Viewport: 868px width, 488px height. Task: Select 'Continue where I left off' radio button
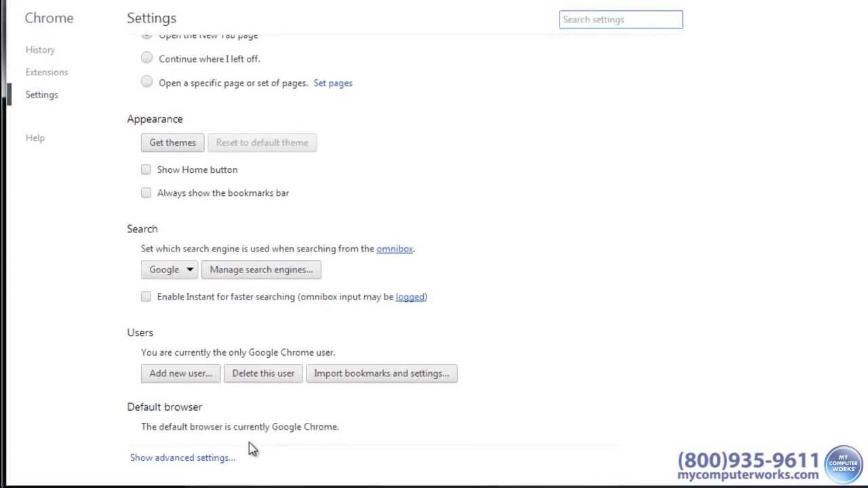pyautogui.click(x=146, y=58)
